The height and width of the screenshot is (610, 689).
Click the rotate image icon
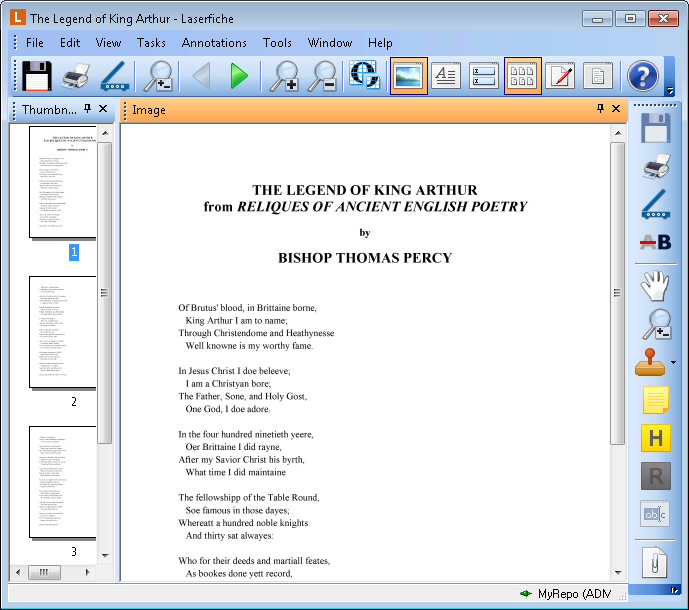364,75
